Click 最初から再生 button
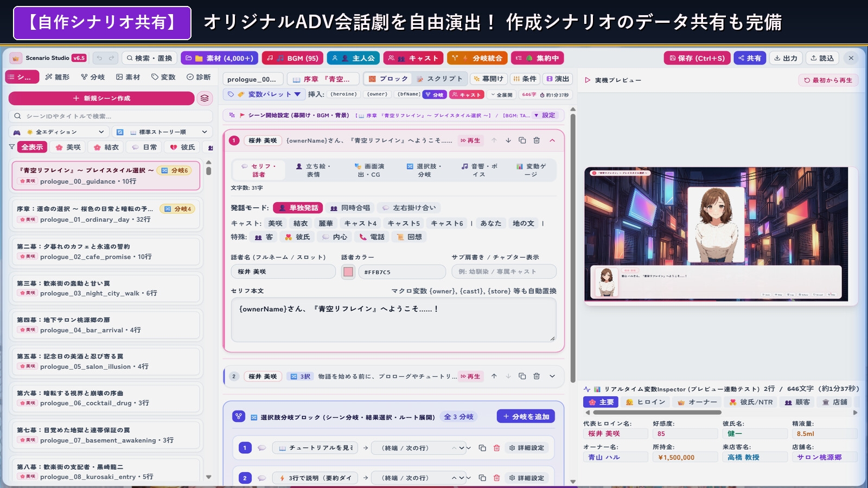The image size is (868, 488). click(x=828, y=80)
